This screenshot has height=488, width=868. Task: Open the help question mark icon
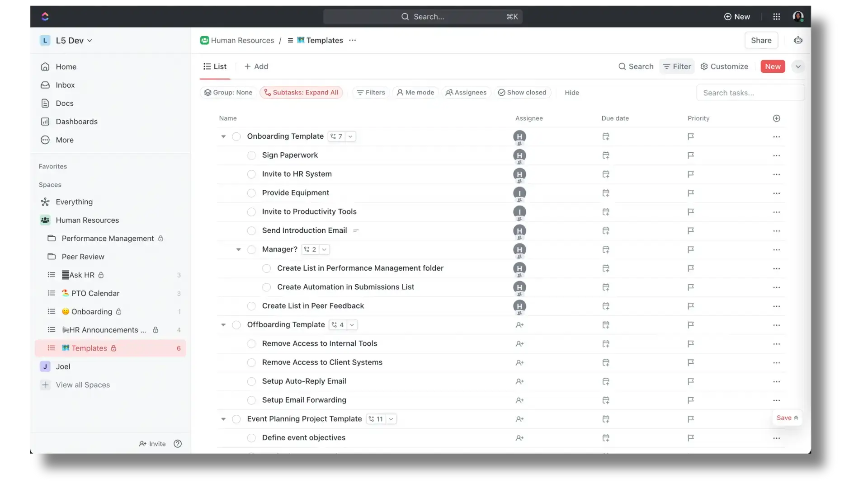coord(178,444)
